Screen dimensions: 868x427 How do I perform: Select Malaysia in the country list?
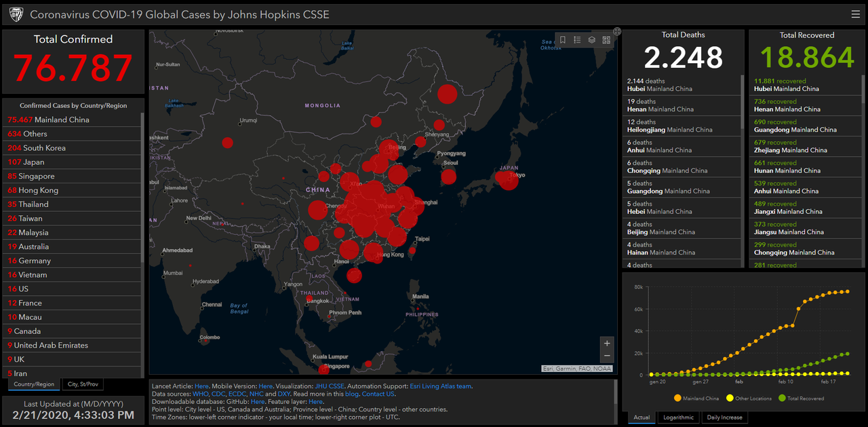pos(73,233)
